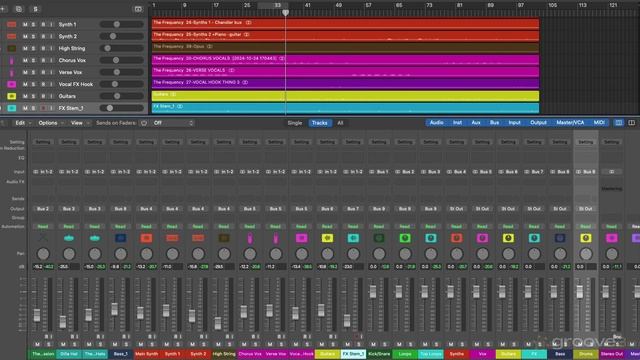Screen dimensions: 640x360
Task: Click the Kick/Snare mixer channel strip icon
Action: (379, 238)
